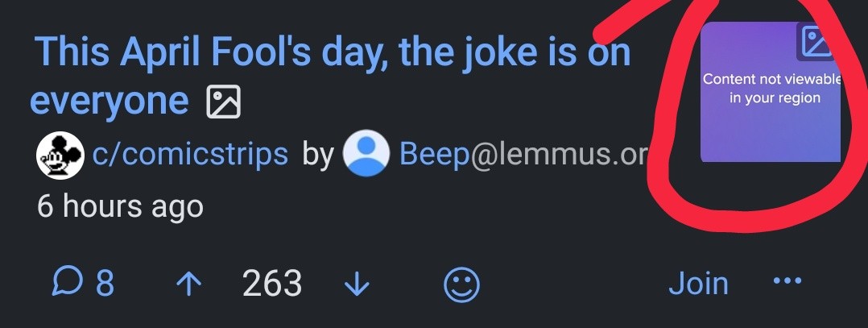The height and width of the screenshot is (328, 868).
Task: Add a reaction with the smiley icon
Action: coord(462,284)
